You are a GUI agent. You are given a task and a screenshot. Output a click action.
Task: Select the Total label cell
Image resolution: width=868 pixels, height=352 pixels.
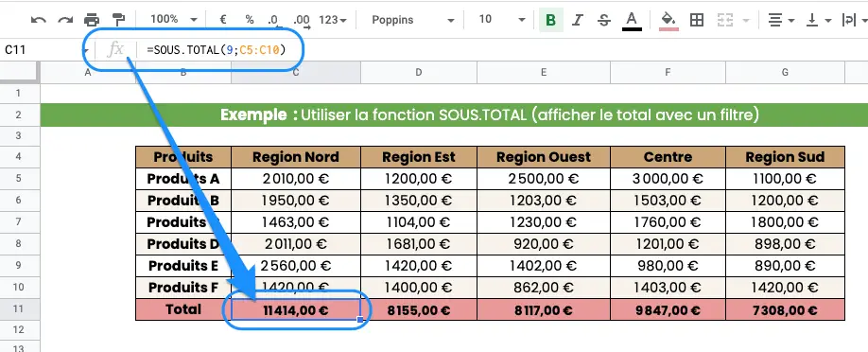(183, 308)
